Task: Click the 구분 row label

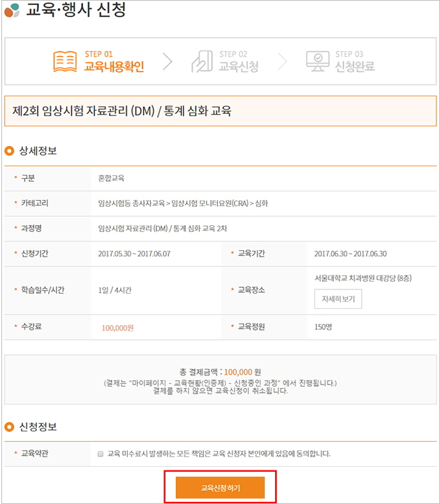Action: click(x=28, y=178)
